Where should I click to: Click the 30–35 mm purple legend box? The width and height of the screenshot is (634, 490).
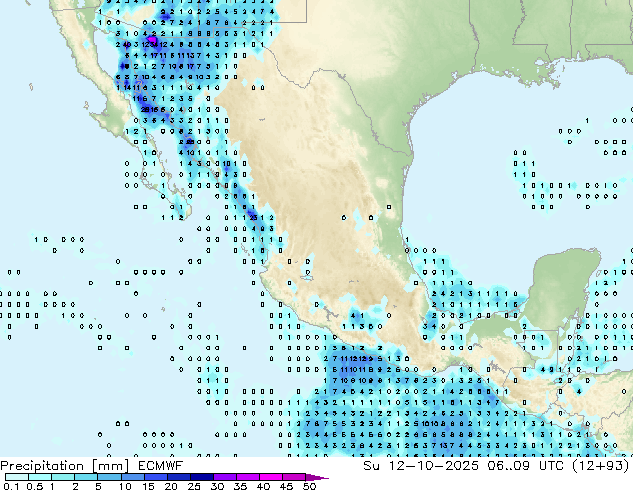click(225, 477)
